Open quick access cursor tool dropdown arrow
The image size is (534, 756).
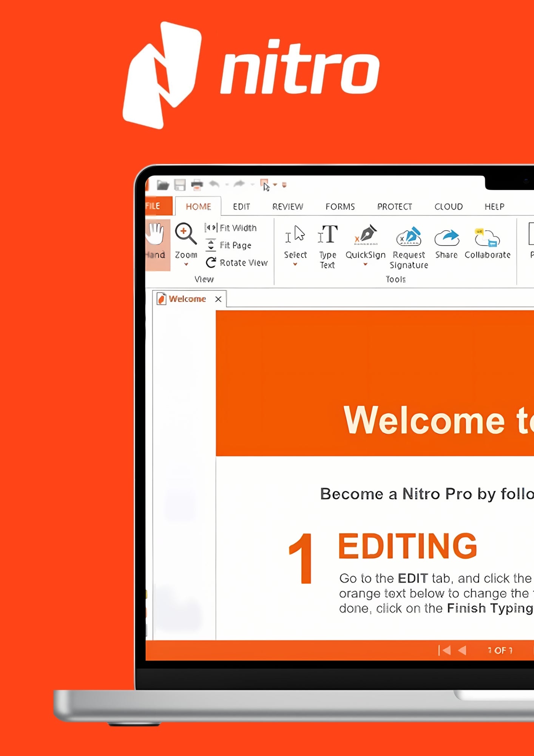tap(275, 185)
